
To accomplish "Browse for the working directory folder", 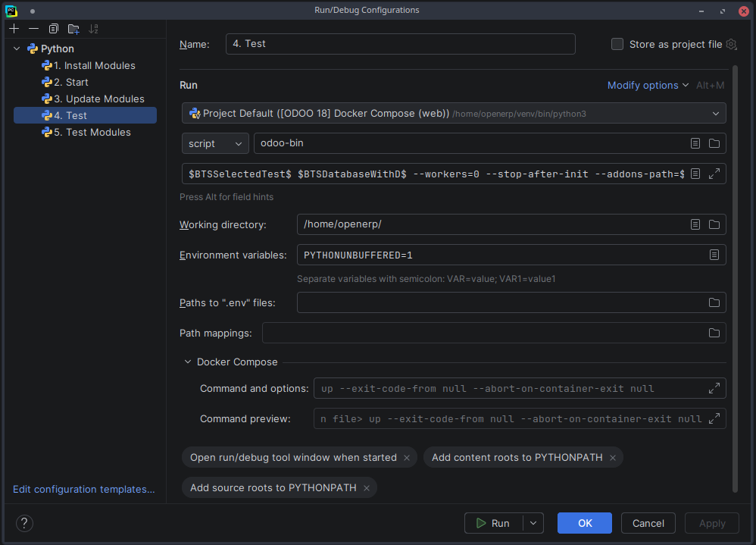I will coord(714,224).
